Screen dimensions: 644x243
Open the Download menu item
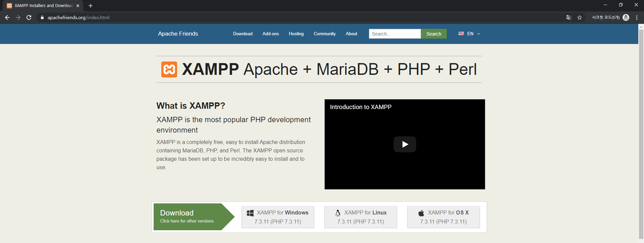[243, 34]
